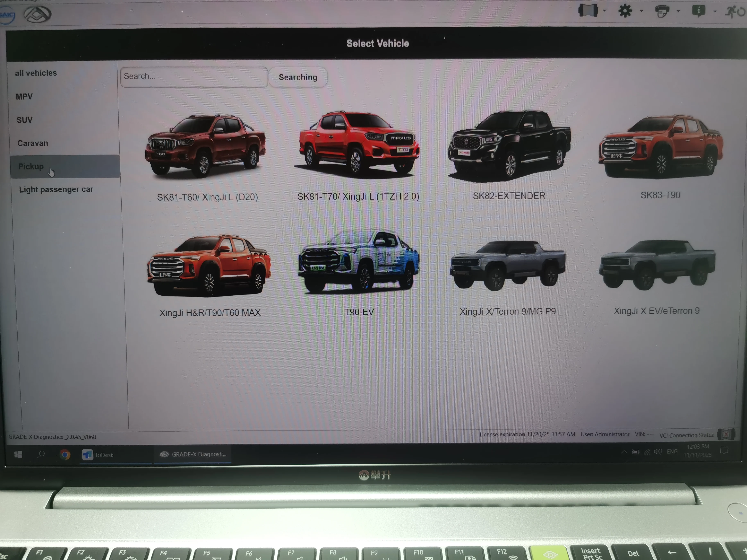Viewport: 747px width, 560px height.
Task: Focus the Search input field
Action: click(x=194, y=77)
